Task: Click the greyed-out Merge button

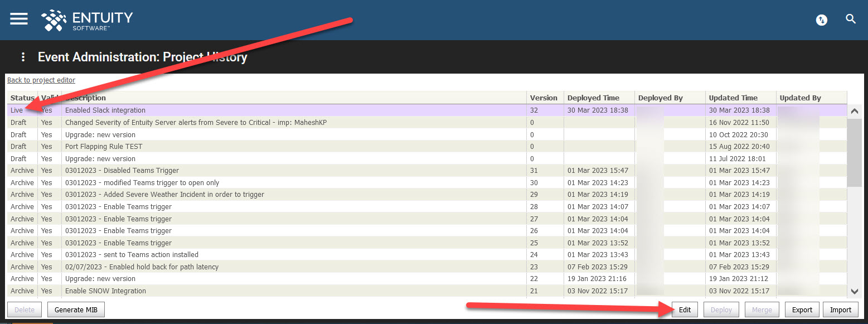Action: coord(762,310)
